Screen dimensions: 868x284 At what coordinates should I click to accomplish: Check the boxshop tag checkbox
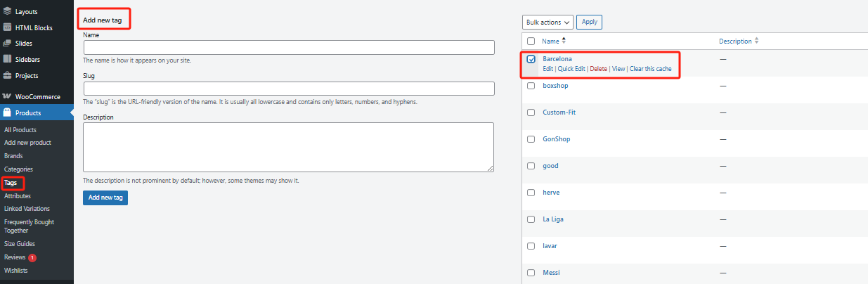531,86
